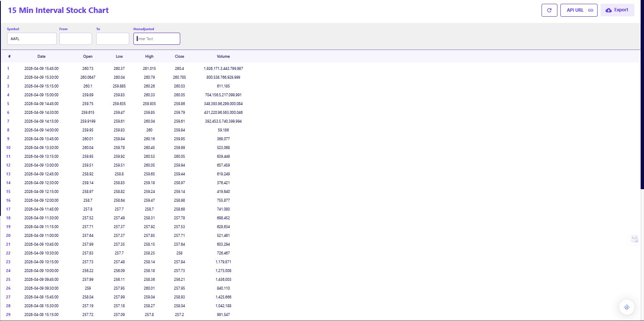Image resolution: width=644 pixels, height=321 pixels.
Task: Click the Close column header
Action: pyautogui.click(x=179, y=56)
